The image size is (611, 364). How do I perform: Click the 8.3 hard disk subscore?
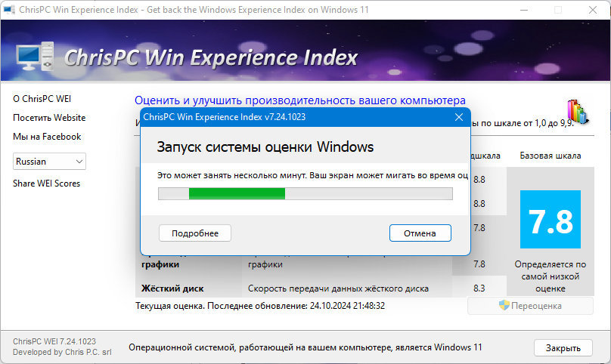[479, 288]
